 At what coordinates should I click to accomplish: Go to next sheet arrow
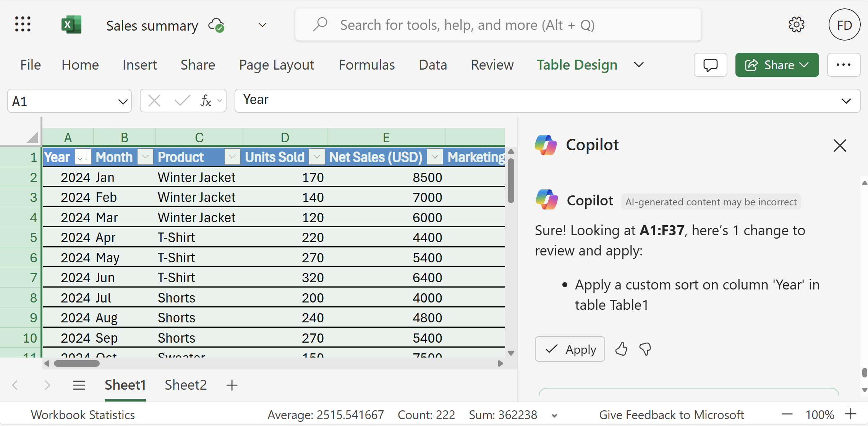(x=47, y=385)
